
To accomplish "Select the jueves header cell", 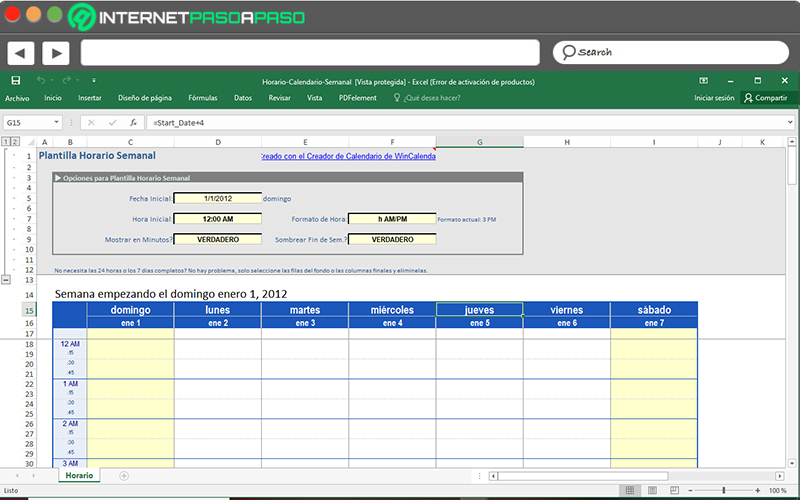I will tap(480, 310).
